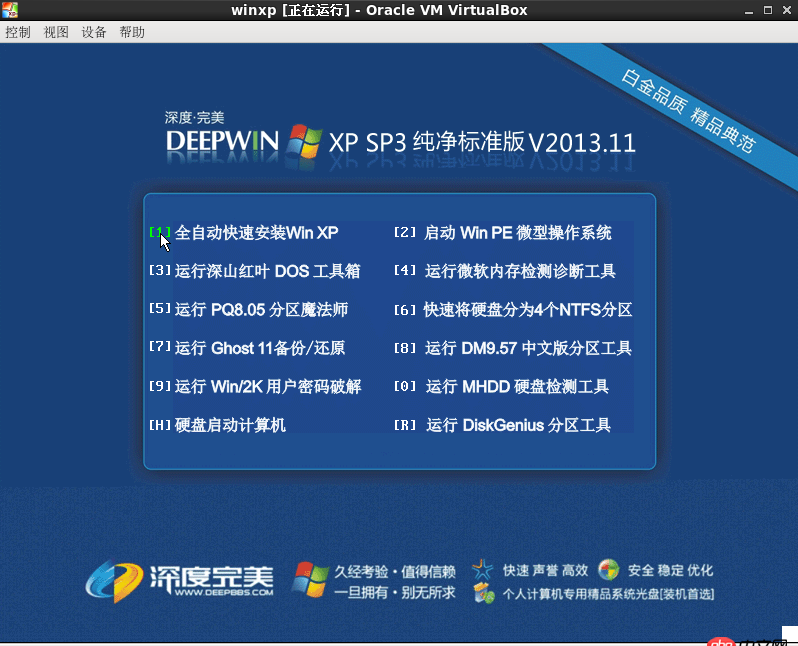
Task: Click the DEEPWIN title text
Action: 222,141
